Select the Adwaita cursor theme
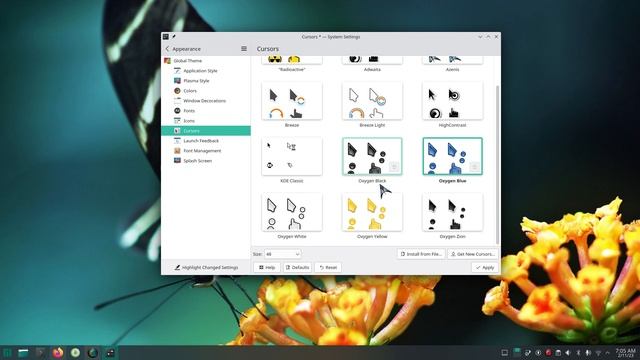 click(x=372, y=60)
